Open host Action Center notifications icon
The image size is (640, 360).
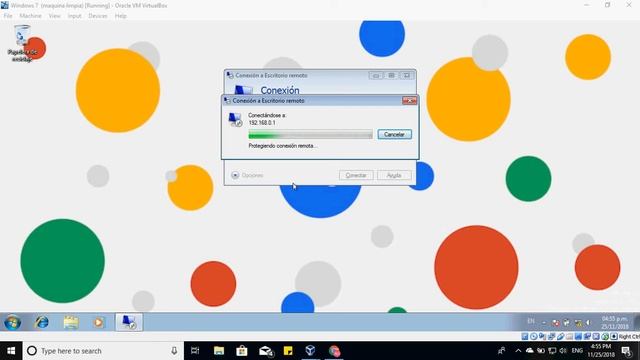click(x=627, y=351)
